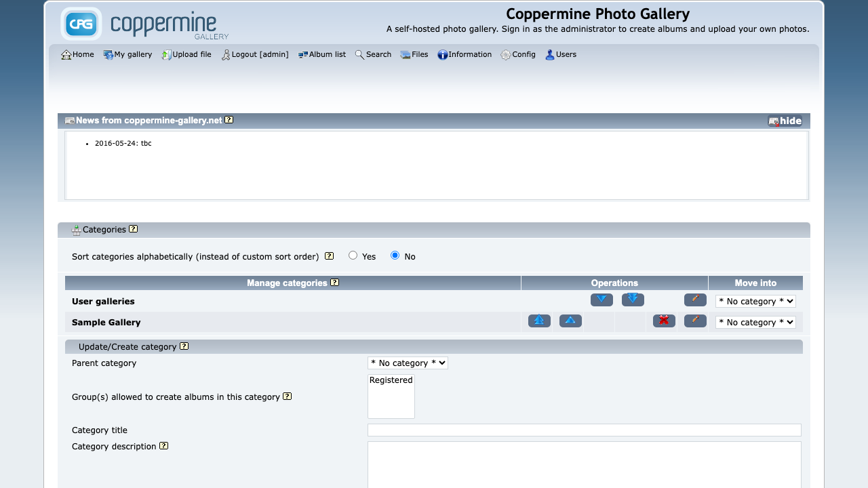Click the news panel icon
This screenshot has height=488, width=868.
pyautogui.click(x=70, y=121)
